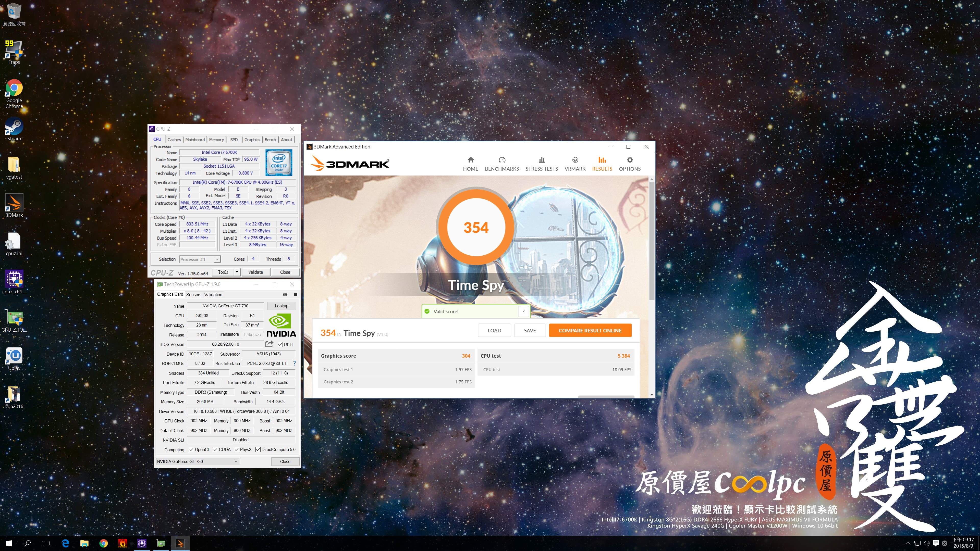
Task: Open the vga2016 desktop icon
Action: tap(14, 397)
